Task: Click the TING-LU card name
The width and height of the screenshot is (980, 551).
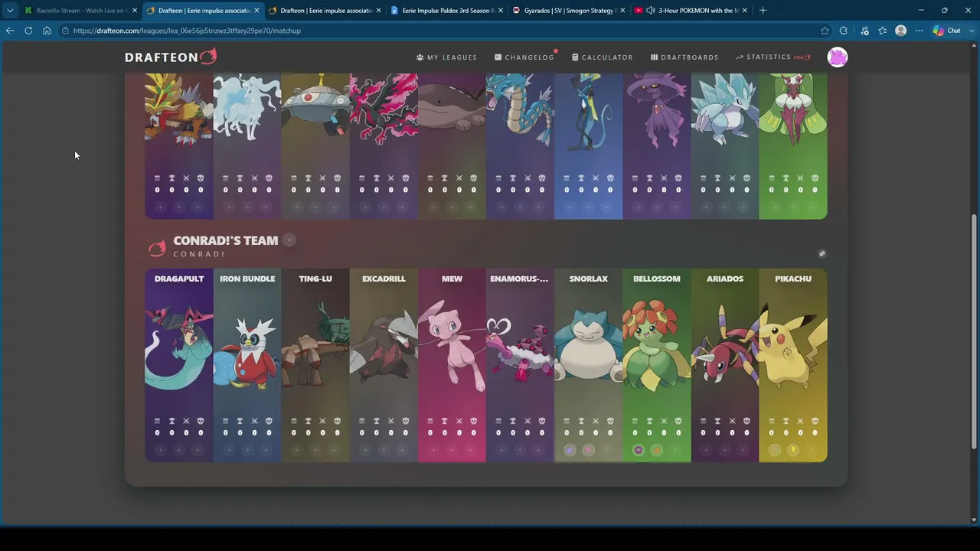Action: (x=315, y=279)
